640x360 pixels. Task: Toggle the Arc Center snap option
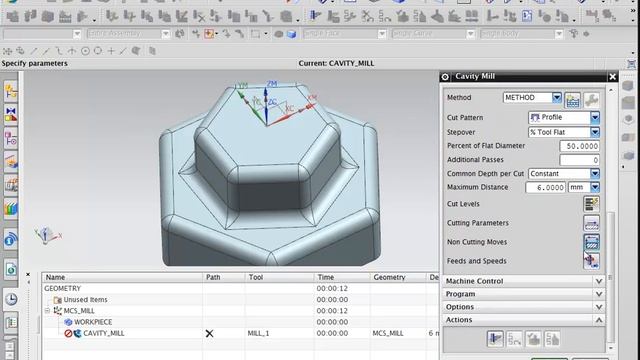click(85, 51)
